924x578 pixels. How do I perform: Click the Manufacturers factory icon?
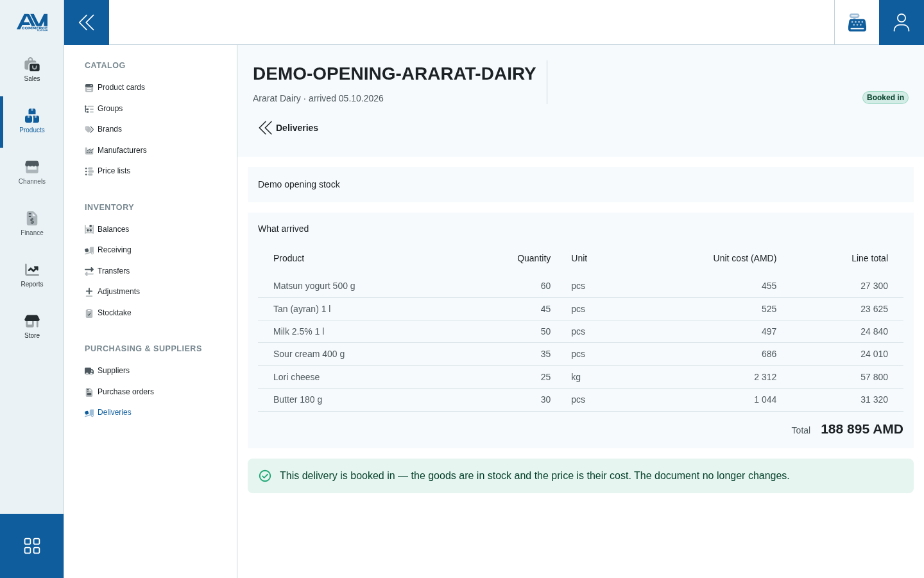(x=89, y=151)
